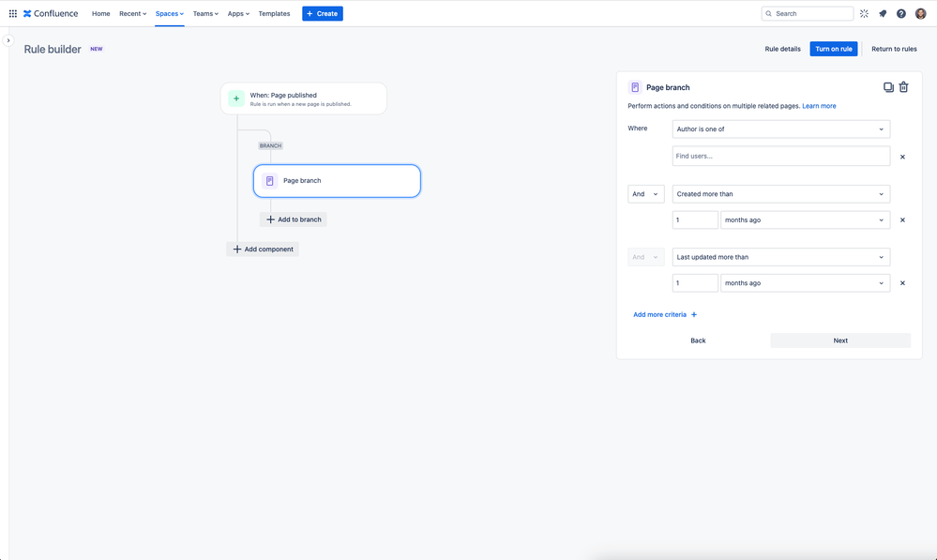The width and height of the screenshot is (937, 560).
Task: Select the When: Page published trigger
Action: click(304, 98)
